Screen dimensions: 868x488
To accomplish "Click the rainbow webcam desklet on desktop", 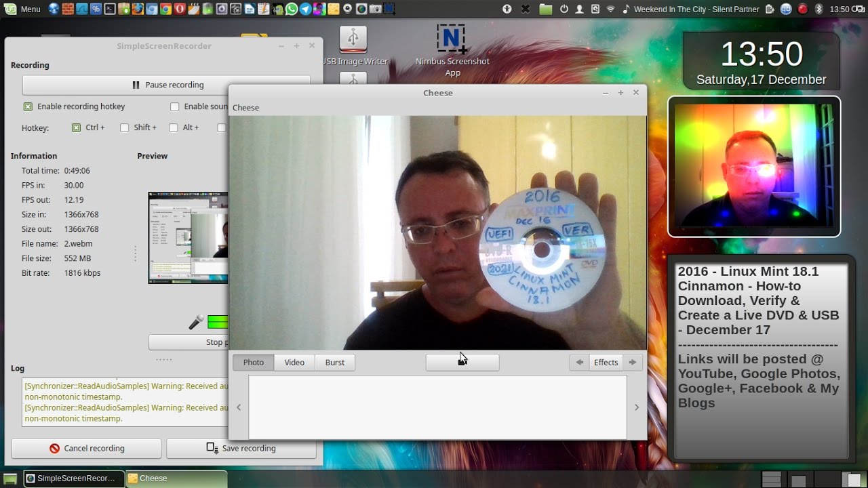I will (754, 166).
